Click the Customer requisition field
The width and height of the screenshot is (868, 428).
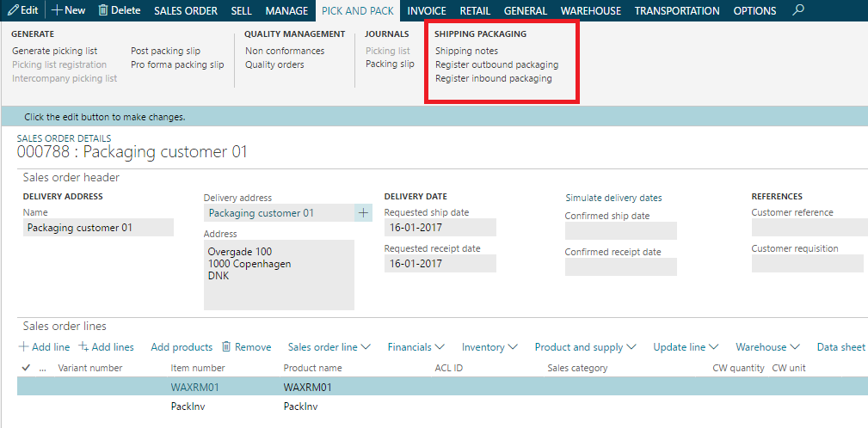[810, 263]
